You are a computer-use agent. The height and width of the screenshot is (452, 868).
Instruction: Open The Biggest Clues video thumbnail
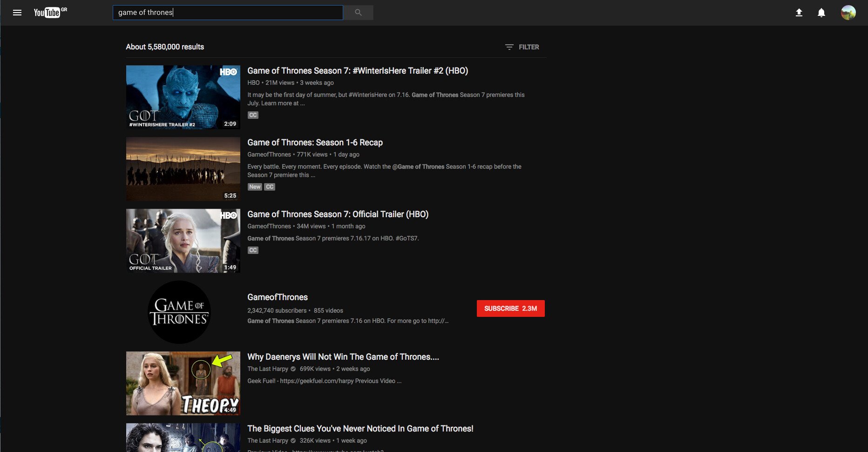click(x=183, y=437)
